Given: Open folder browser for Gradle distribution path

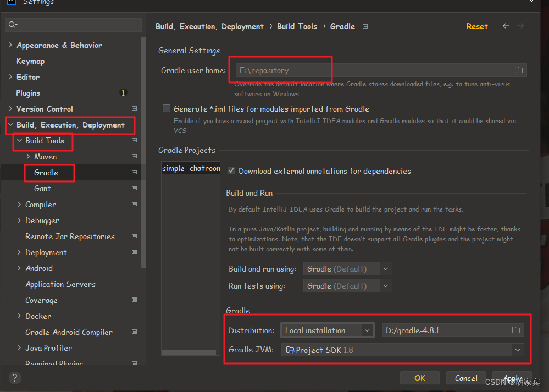Looking at the screenshot, I should (x=515, y=330).
